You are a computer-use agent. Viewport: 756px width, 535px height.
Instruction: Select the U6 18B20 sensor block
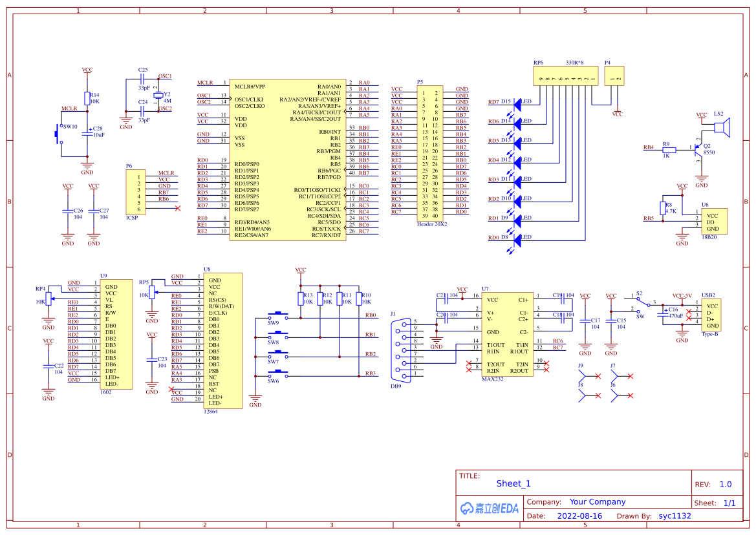[714, 222]
